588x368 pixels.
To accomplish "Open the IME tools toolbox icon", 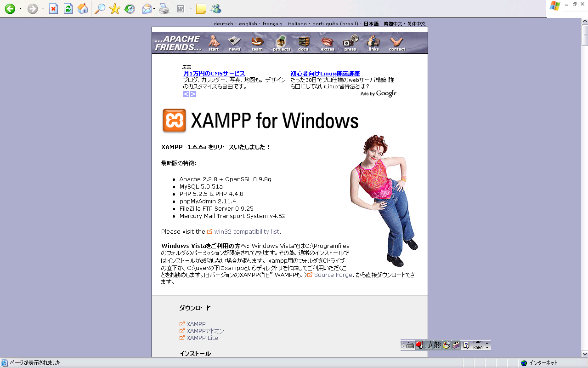I will pos(456,345).
